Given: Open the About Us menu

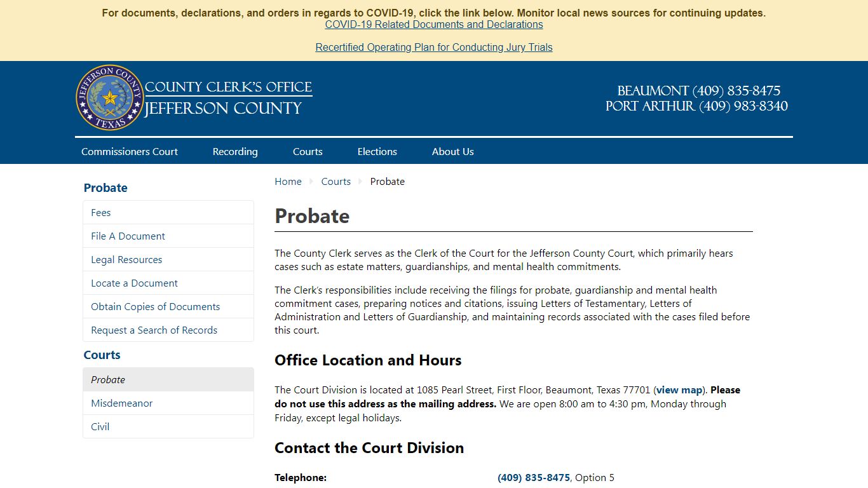Looking at the screenshot, I should click(453, 151).
